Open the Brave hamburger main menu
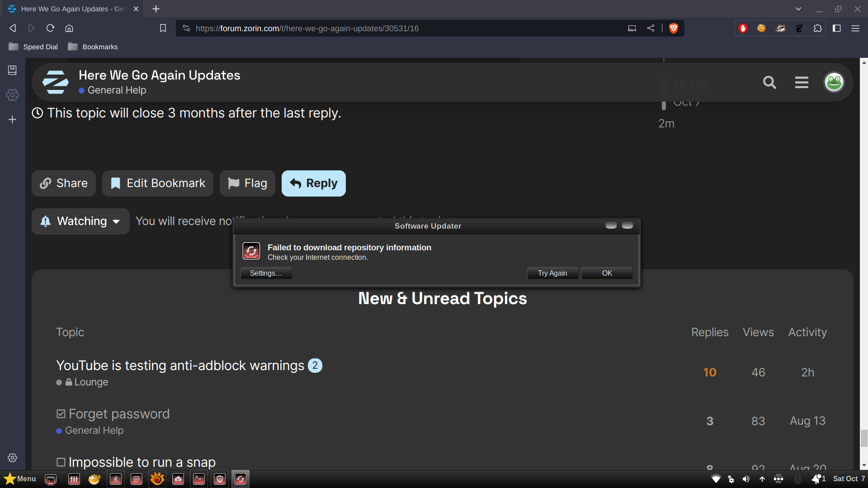 855,28
